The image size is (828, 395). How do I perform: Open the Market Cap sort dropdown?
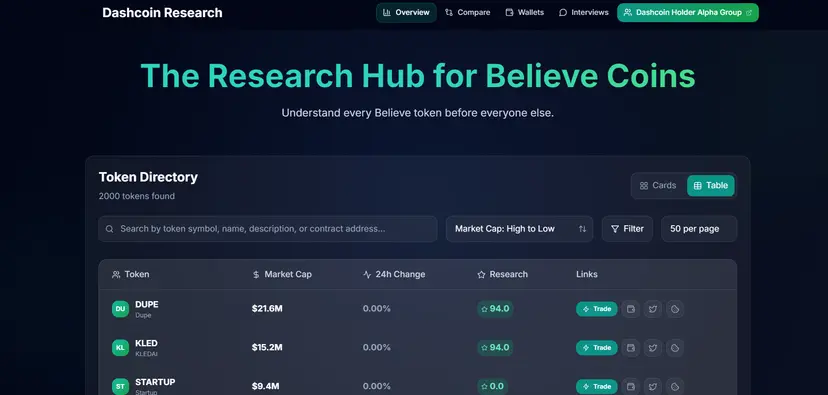tap(519, 229)
